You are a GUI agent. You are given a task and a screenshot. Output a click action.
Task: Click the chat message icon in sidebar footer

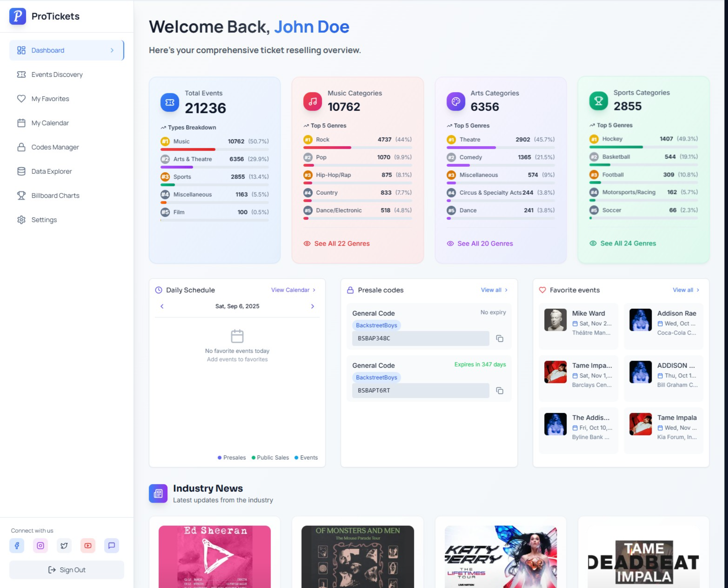pos(111,545)
